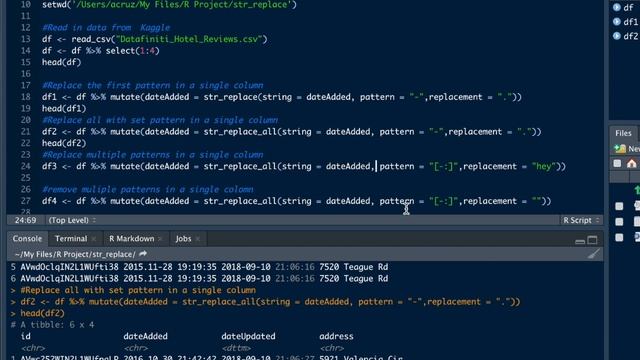The image size is (640, 360).
Task: Click the df4 assignment on line 27
Action: coord(296,201)
